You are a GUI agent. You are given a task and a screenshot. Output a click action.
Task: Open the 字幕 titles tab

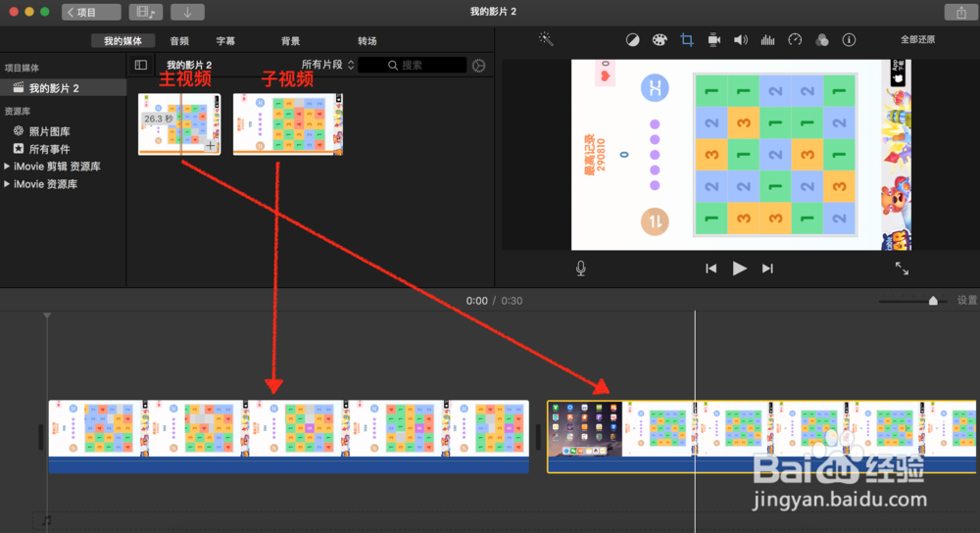click(x=225, y=41)
